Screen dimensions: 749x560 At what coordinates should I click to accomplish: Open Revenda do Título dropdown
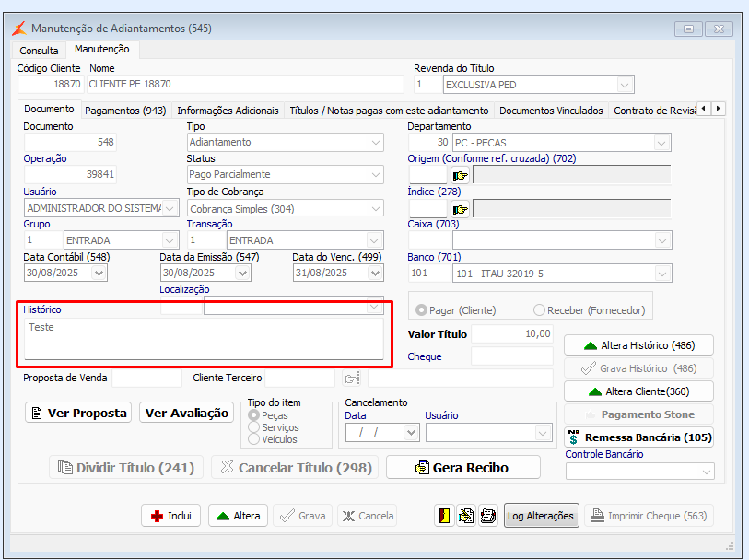tap(625, 85)
